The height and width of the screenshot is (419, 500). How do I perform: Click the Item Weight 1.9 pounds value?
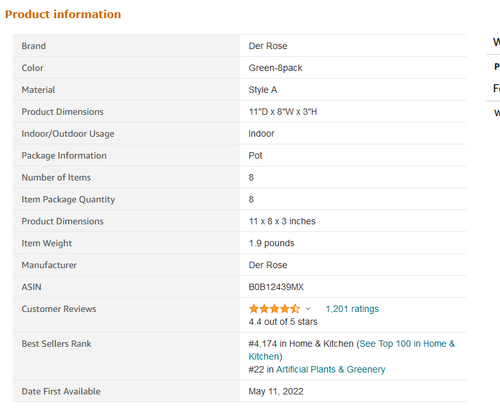(x=271, y=243)
